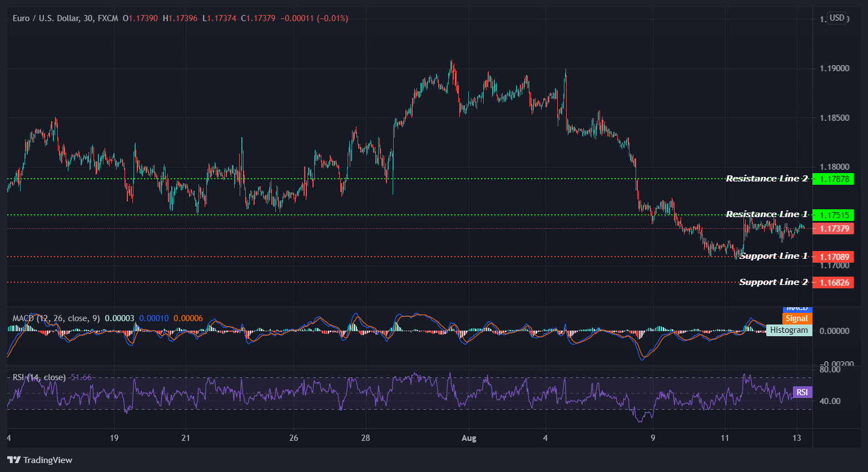Viewport: 868px width, 472px height.
Task: Click the purple RSI badge on the RSI pane
Action: click(802, 392)
